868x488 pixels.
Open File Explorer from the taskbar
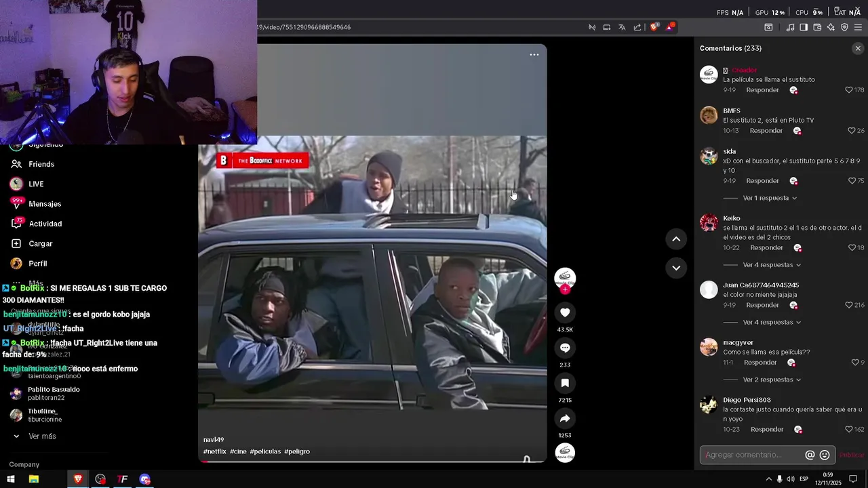pos(33,479)
